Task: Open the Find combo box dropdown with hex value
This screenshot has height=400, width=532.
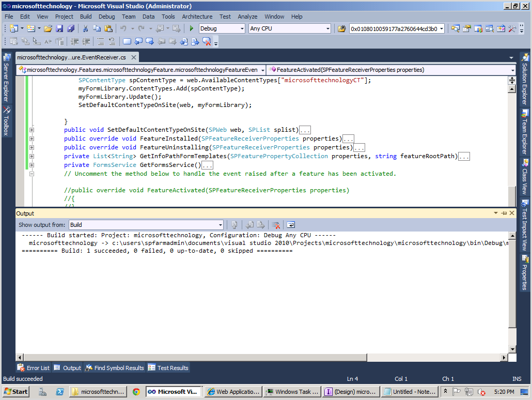Action: pos(442,29)
